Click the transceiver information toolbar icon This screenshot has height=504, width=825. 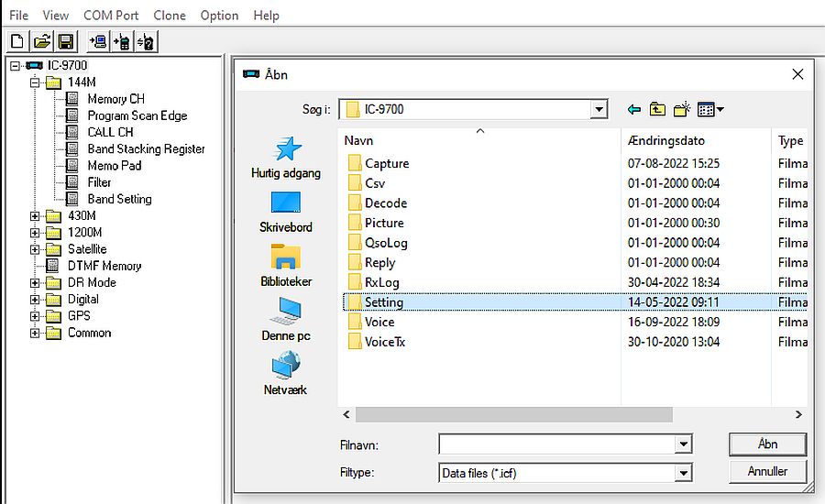(x=147, y=41)
